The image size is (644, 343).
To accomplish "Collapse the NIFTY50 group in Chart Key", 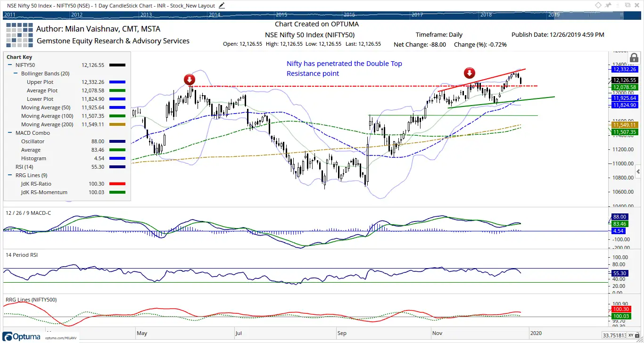I will [x=11, y=65].
